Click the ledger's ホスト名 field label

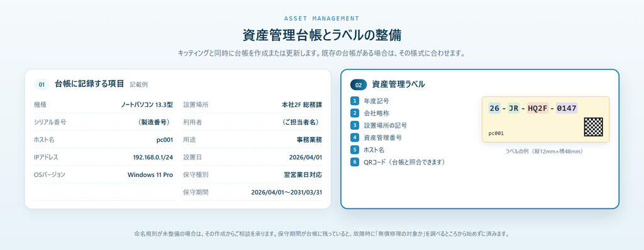[x=44, y=140]
